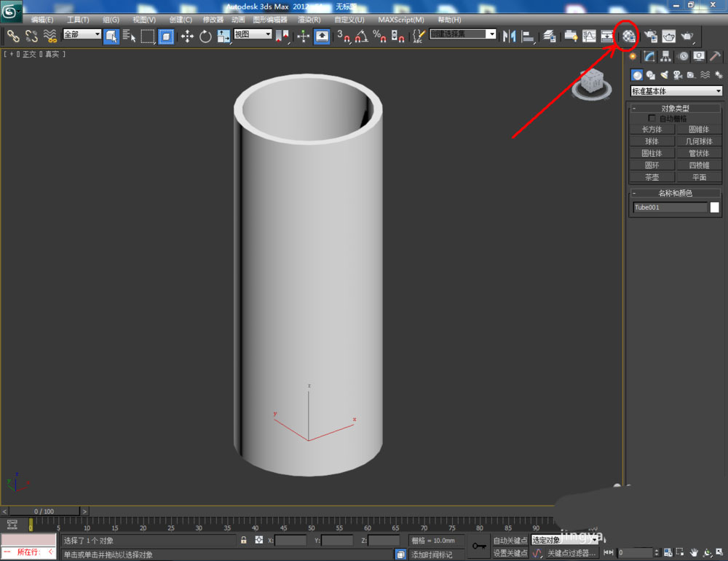Click the Mirror tool icon
The image size is (728, 561).
pyautogui.click(x=510, y=36)
